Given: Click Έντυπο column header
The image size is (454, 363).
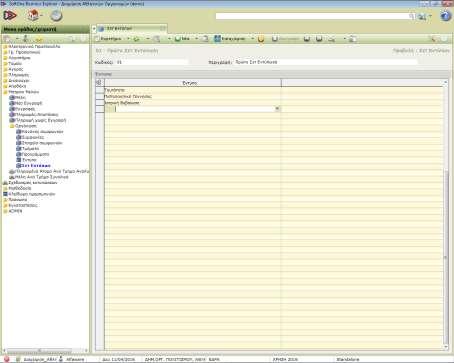Looking at the screenshot, I should point(193,83).
